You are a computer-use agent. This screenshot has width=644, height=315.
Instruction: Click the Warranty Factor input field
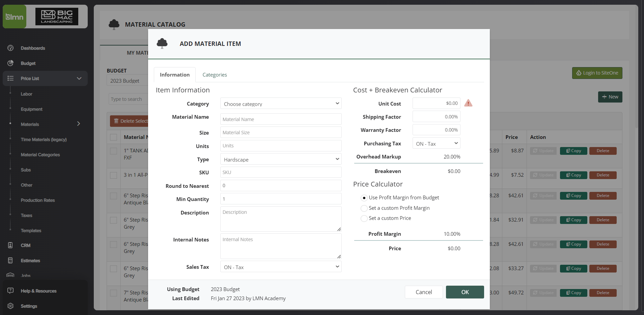(436, 130)
